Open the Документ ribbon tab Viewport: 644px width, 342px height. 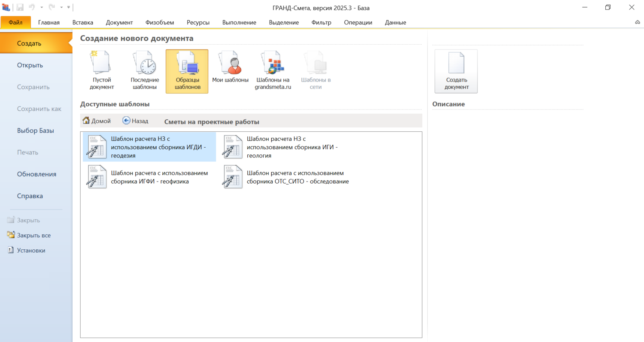(x=119, y=22)
